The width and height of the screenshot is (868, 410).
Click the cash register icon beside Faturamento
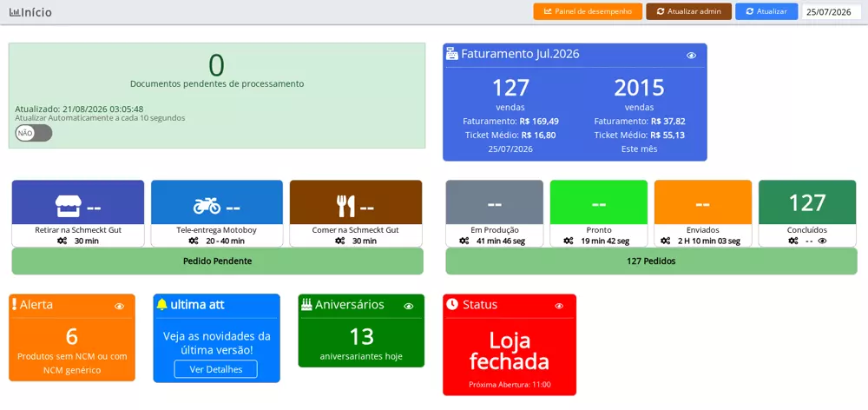point(452,54)
